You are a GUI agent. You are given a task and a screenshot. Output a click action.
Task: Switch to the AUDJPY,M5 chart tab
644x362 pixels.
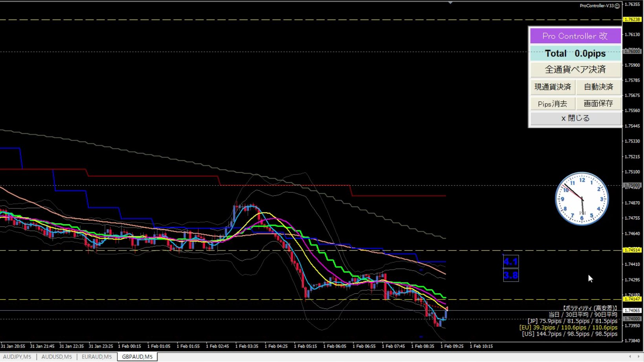[x=17, y=357]
